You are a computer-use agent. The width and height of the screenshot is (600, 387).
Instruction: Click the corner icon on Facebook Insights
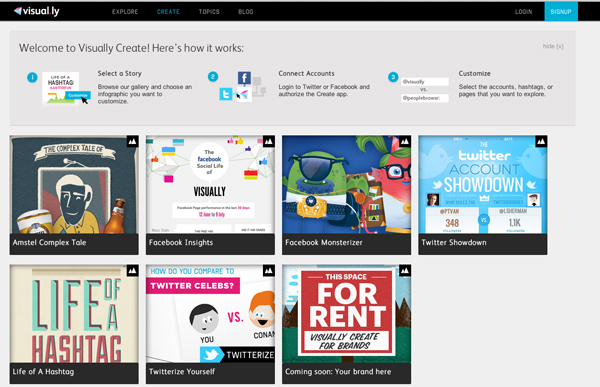click(269, 141)
